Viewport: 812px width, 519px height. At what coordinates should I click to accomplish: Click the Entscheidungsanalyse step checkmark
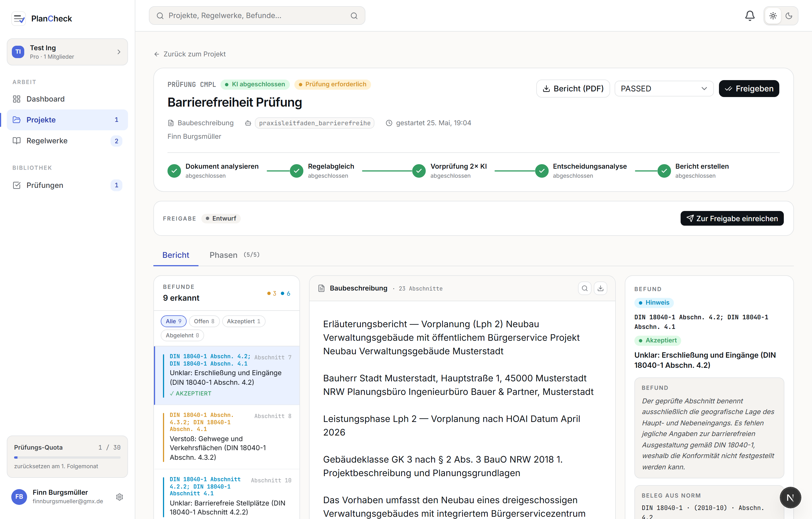pyautogui.click(x=542, y=171)
